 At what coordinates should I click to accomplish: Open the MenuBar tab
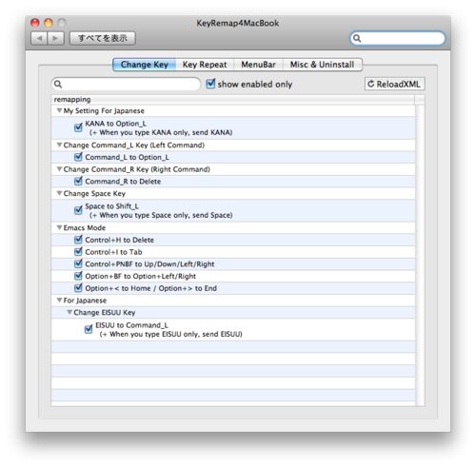tap(258, 65)
